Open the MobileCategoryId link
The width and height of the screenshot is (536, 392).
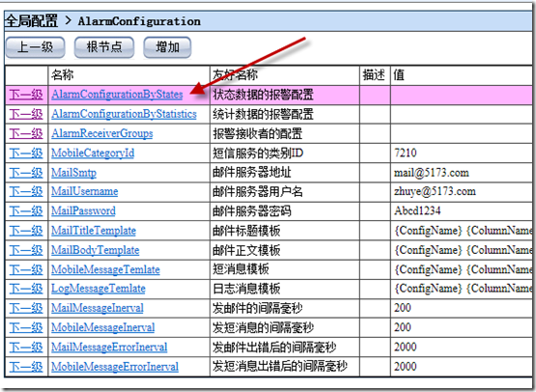93,153
